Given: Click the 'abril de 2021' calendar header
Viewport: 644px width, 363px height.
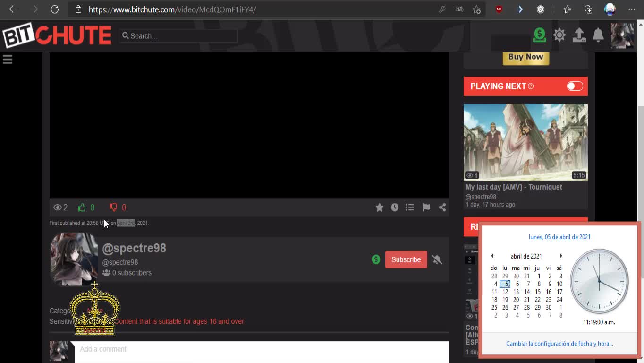Looking at the screenshot, I should [x=526, y=256].
